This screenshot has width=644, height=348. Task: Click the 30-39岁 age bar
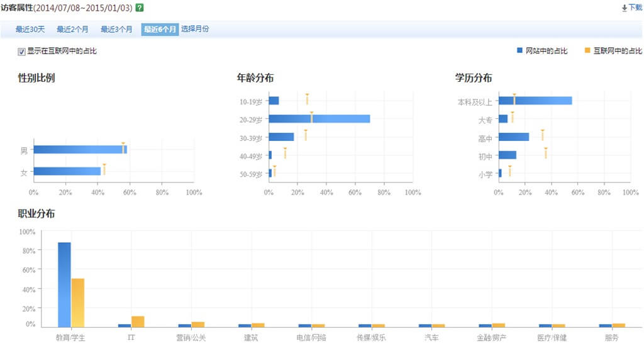point(281,137)
